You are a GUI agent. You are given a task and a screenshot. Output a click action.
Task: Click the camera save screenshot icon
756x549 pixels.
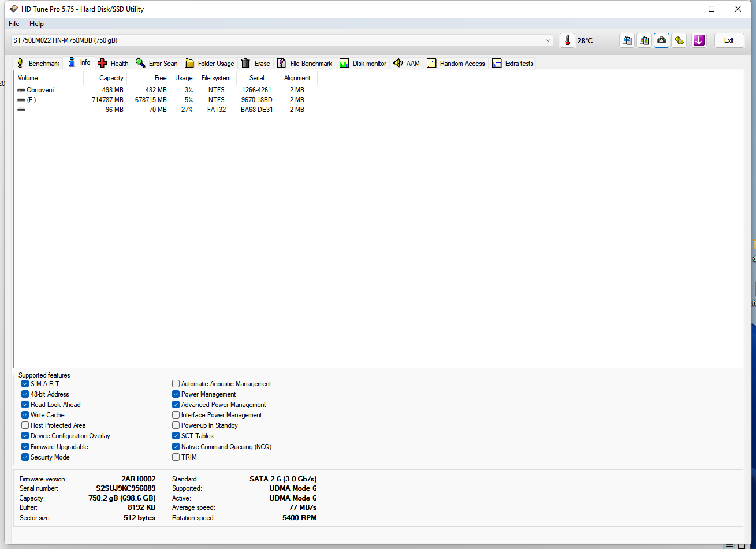(x=662, y=40)
